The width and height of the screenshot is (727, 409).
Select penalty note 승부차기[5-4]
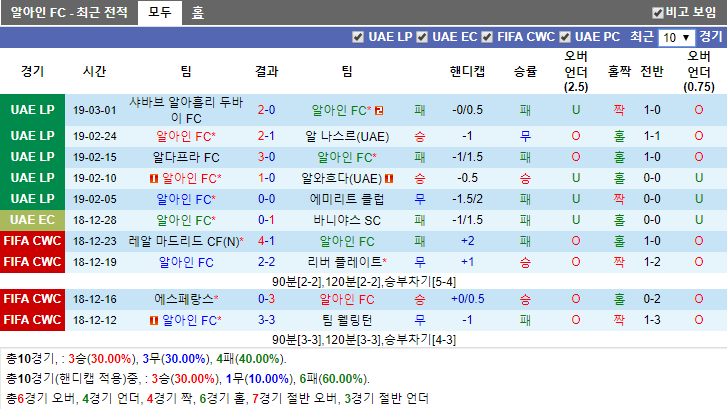pos(421,282)
